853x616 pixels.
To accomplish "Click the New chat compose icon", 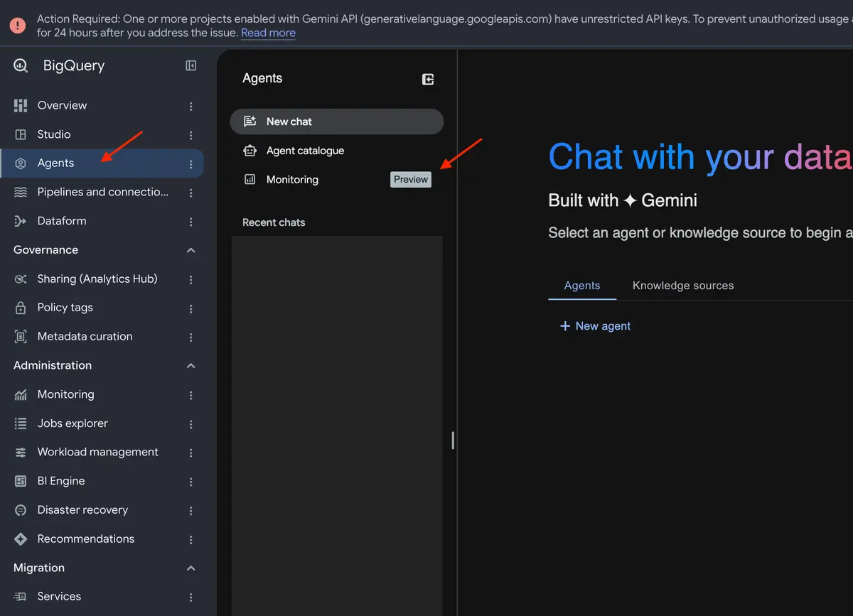I will (x=250, y=121).
